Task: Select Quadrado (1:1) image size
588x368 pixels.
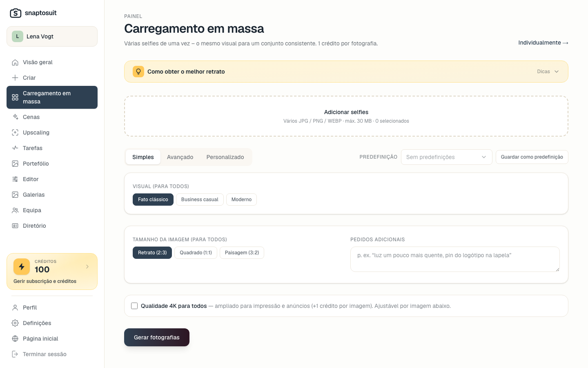Action: [196, 253]
